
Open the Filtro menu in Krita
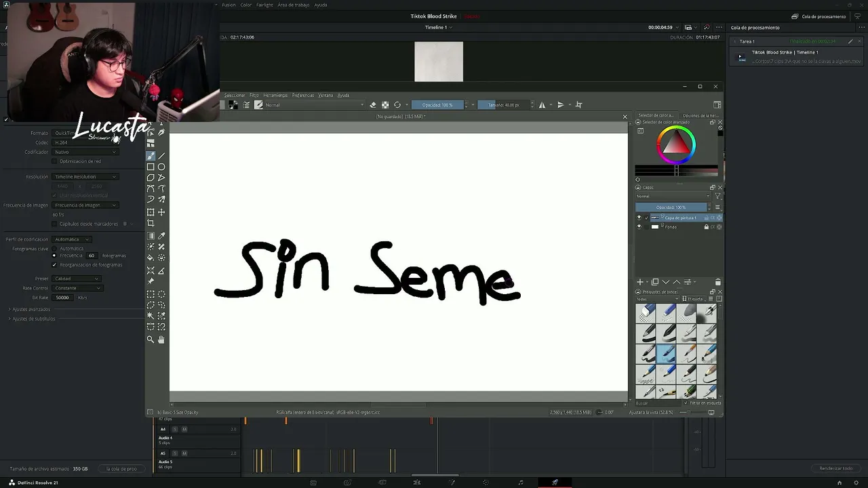pyautogui.click(x=254, y=95)
